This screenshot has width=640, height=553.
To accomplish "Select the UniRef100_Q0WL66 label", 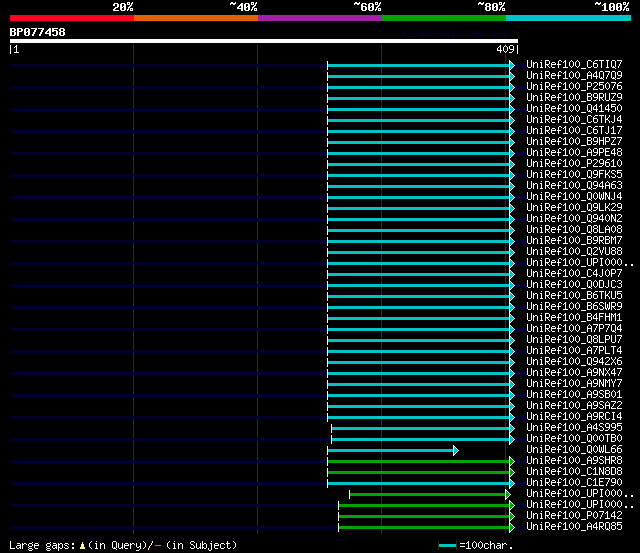I will 574,450.
